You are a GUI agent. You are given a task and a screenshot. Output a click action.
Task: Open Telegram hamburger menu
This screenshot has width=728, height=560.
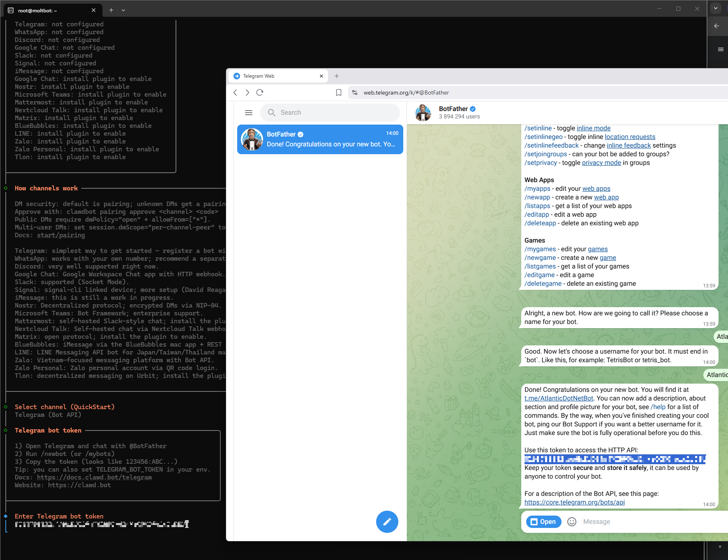coord(248,113)
